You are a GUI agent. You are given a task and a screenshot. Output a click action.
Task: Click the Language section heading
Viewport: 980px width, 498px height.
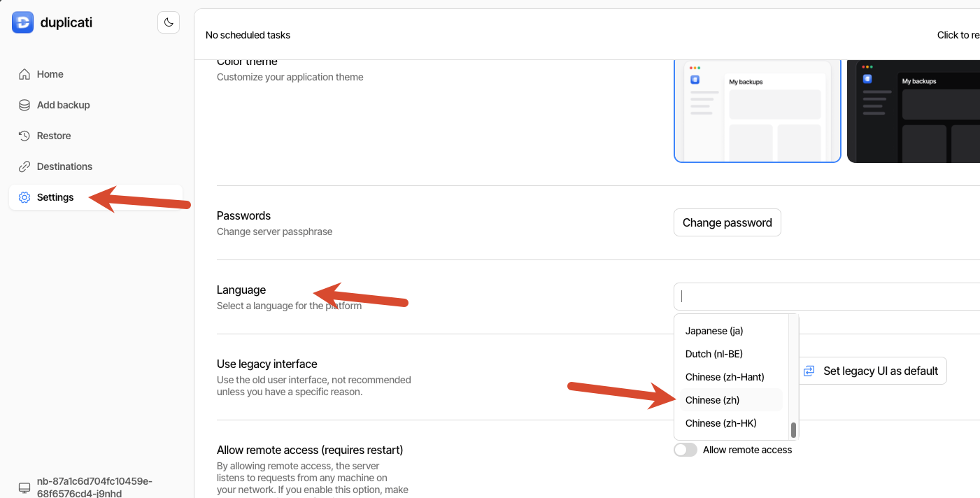241,290
